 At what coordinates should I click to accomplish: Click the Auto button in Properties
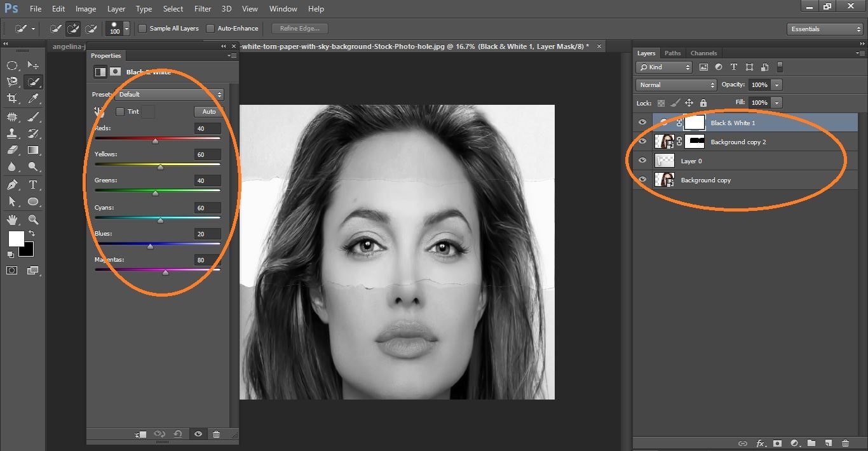point(208,112)
